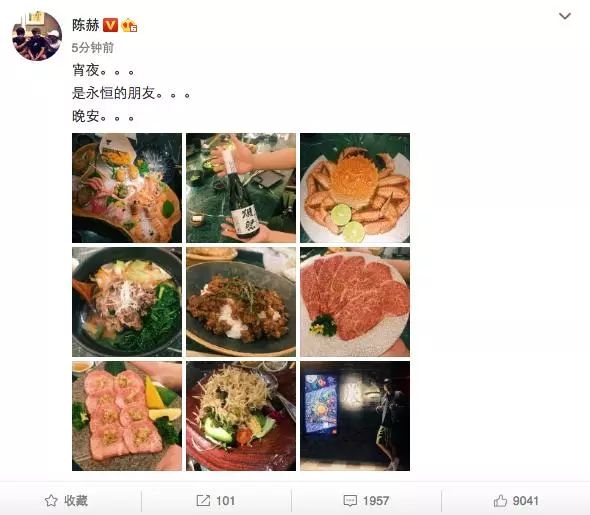Click the crown membership badge icon

pyautogui.click(x=129, y=25)
